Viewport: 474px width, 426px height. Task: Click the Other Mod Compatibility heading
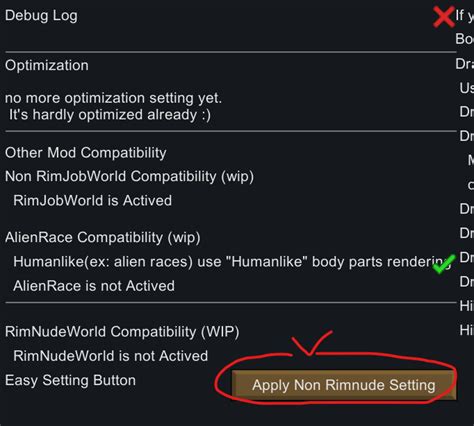pyautogui.click(x=86, y=153)
